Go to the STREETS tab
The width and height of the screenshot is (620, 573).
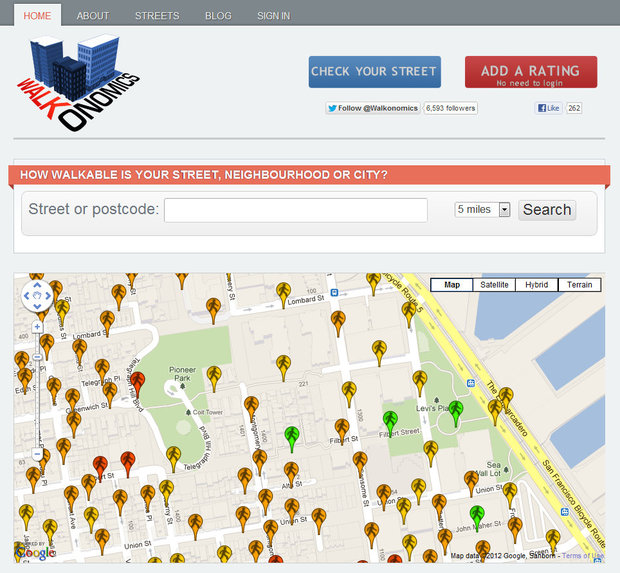(157, 16)
